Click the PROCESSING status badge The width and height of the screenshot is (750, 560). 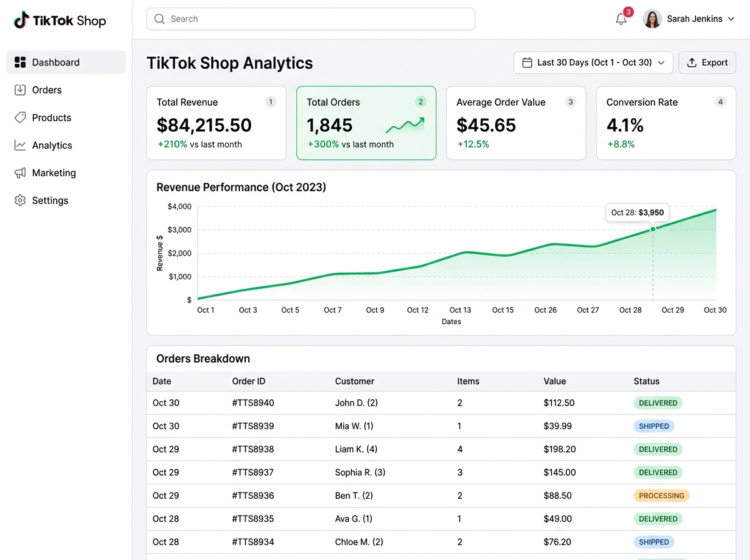click(x=661, y=496)
